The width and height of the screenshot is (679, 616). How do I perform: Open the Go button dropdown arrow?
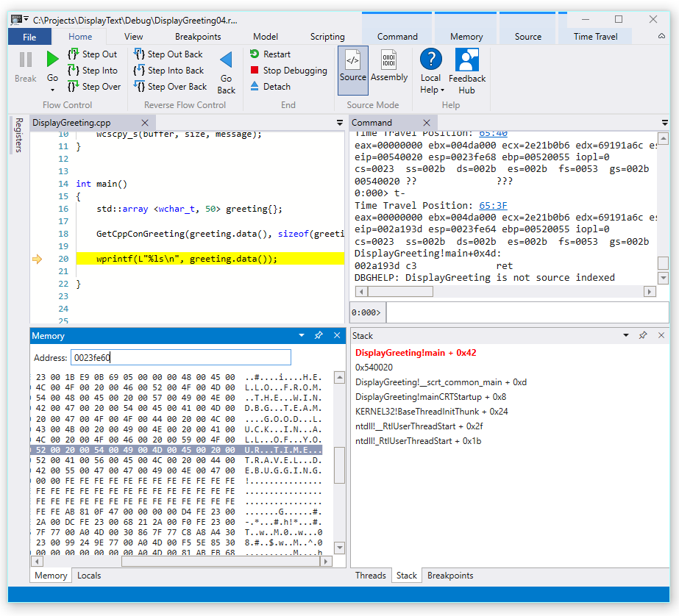click(x=52, y=88)
